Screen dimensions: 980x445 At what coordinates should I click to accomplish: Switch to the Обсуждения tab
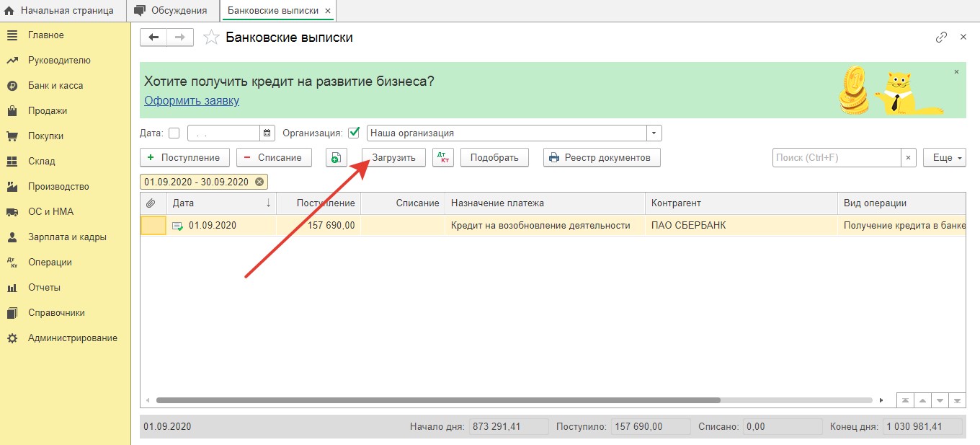coord(173,11)
